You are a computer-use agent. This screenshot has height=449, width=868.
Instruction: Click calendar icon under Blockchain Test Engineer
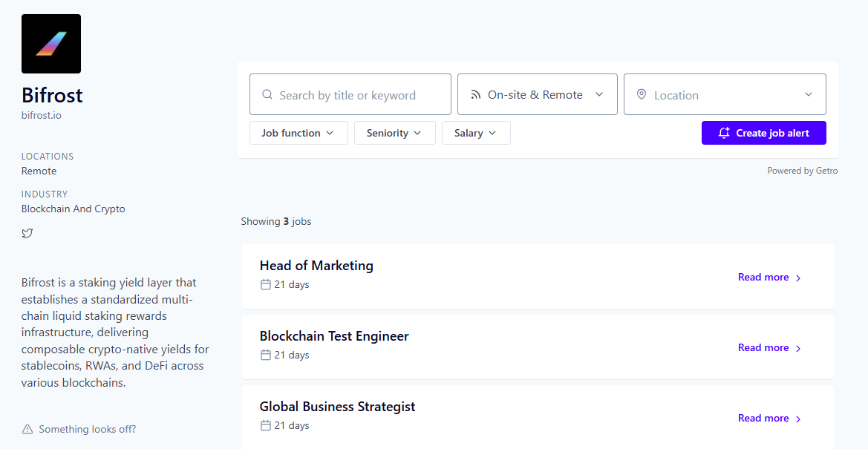[266, 355]
